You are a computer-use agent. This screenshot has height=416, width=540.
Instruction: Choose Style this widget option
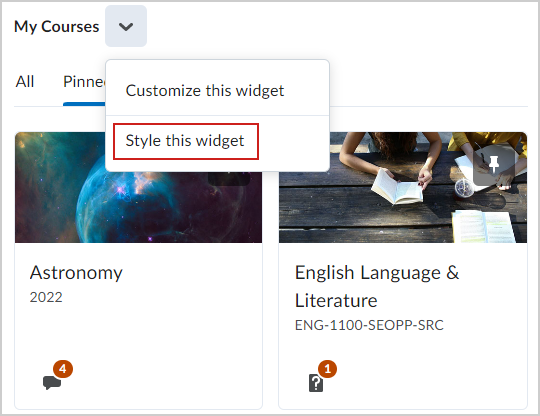[185, 141]
